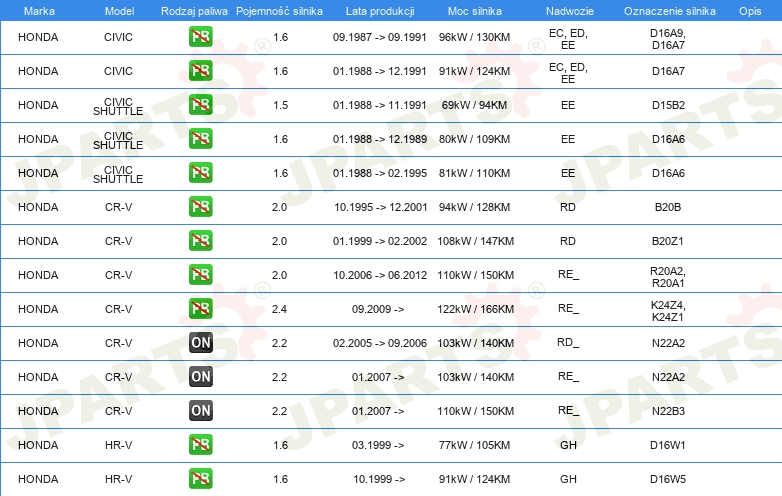Click petrol icon in CR-V K24Z4 row

click(x=200, y=308)
